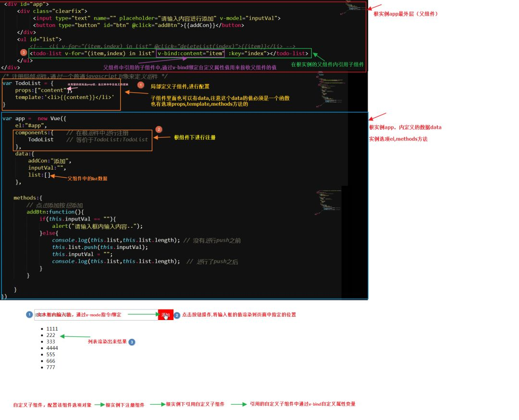The image size is (519, 420).
Task: Click the red 添加 button on the page
Action: [165, 315]
